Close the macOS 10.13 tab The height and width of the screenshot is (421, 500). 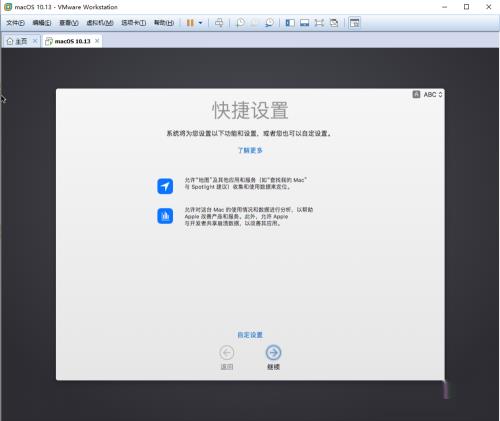point(97,41)
